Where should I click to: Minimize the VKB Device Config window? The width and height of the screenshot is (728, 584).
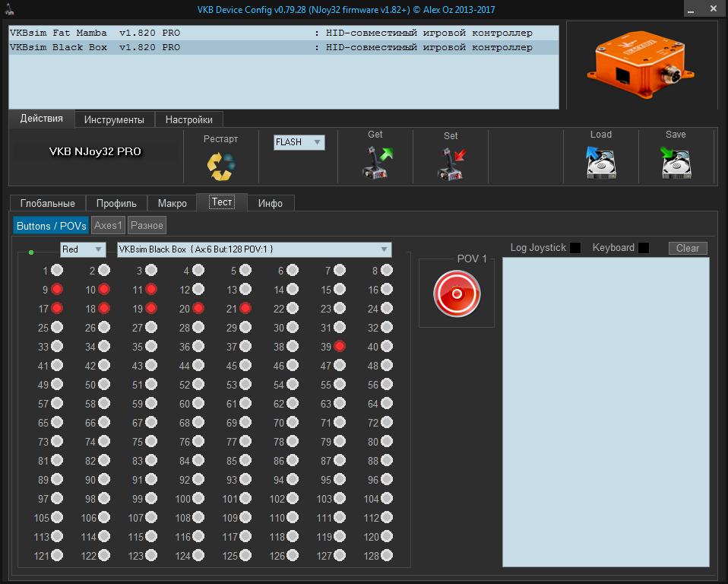click(x=691, y=9)
